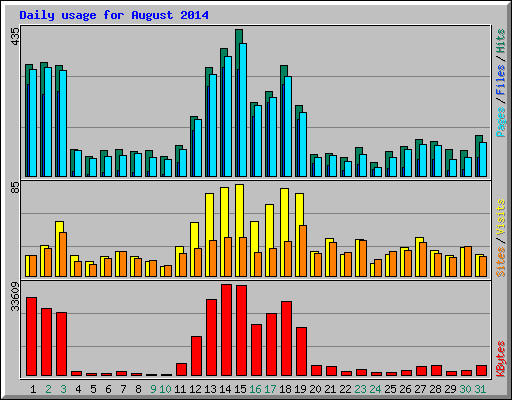The image size is (512, 400).
Task: Click day label 26 on the axis
Action: (405, 389)
